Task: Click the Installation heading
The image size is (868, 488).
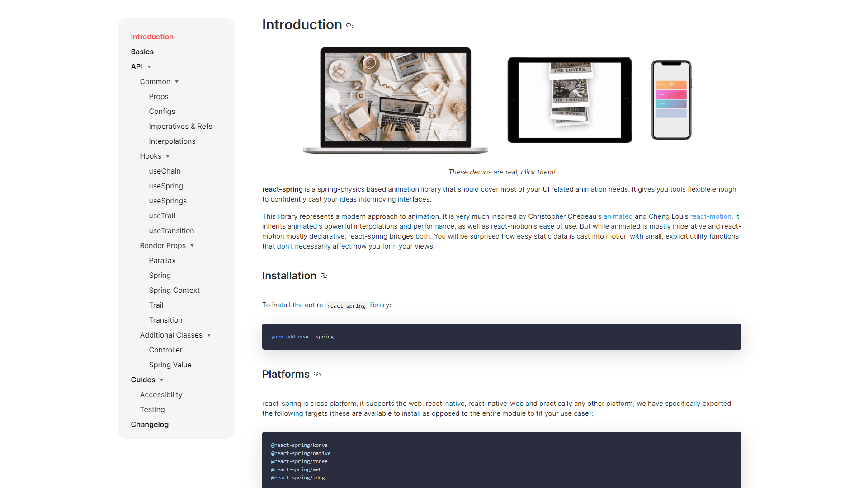Action: [289, 276]
